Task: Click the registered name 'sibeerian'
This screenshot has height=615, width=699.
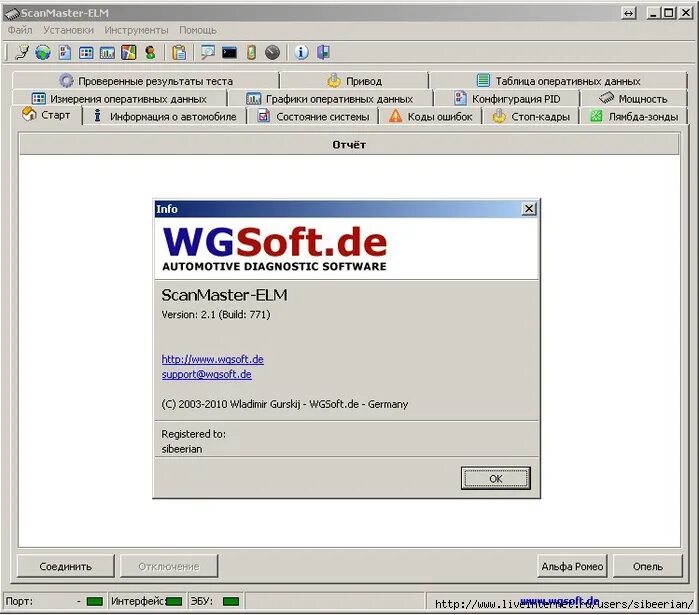Action: click(182, 449)
